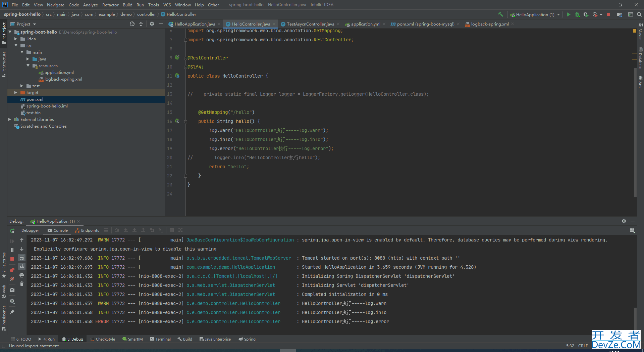Run with coverage from the top toolbar

586,14
